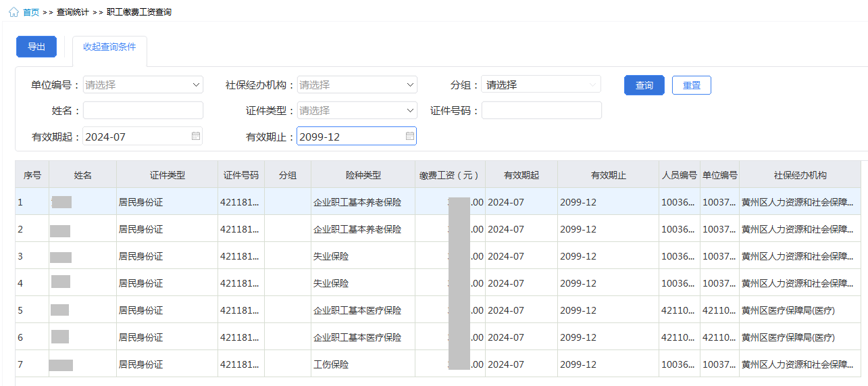The height and width of the screenshot is (386, 868).
Task: Click the 有效期止 date field 2099-12
Action: point(357,136)
